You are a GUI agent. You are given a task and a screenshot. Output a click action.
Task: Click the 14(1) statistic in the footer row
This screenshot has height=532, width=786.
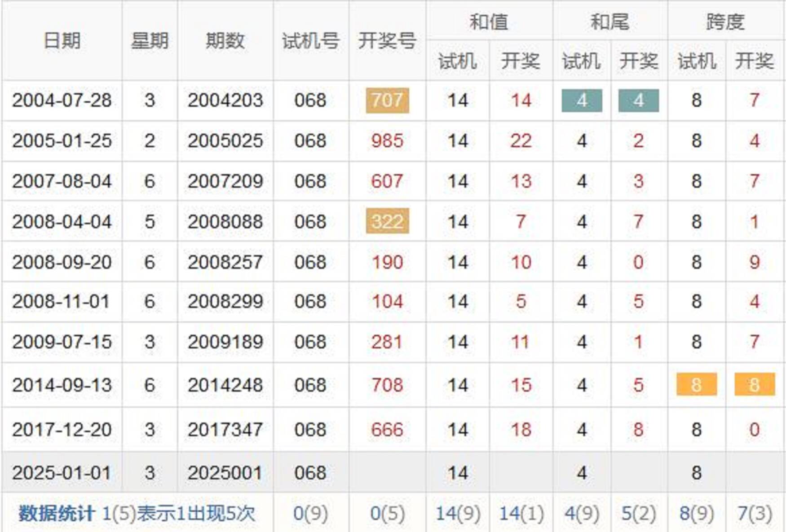click(x=521, y=513)
